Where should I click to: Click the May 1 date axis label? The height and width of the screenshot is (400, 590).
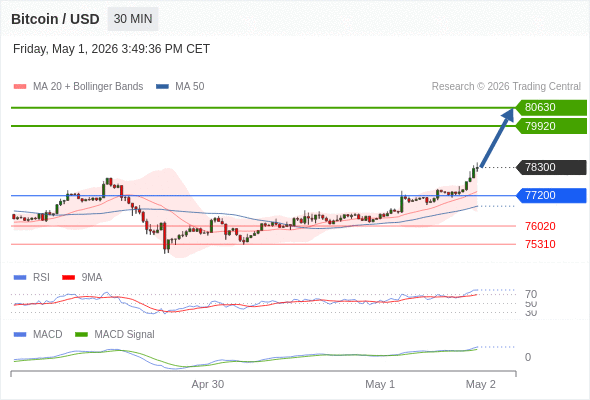[x=380, y=384]
